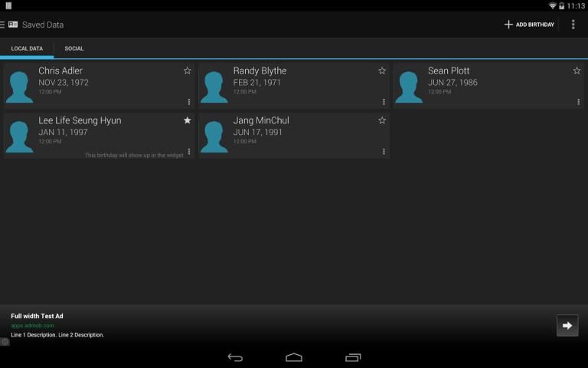This screenshot has height=368, width=588.
Task: Expand options menu for Chris Adler
Action: pyautogui.click(x=189, y=102)
